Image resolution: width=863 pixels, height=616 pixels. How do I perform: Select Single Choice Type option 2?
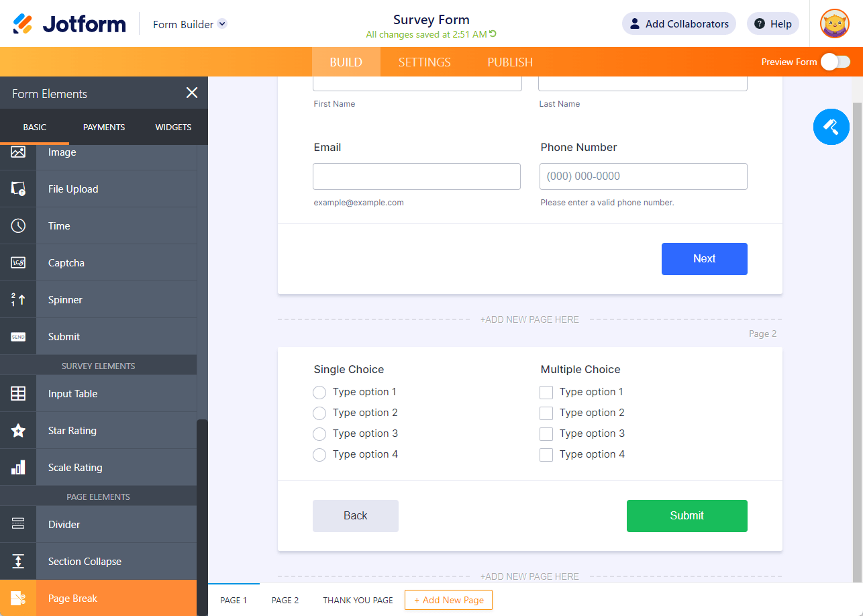(319, 413)
